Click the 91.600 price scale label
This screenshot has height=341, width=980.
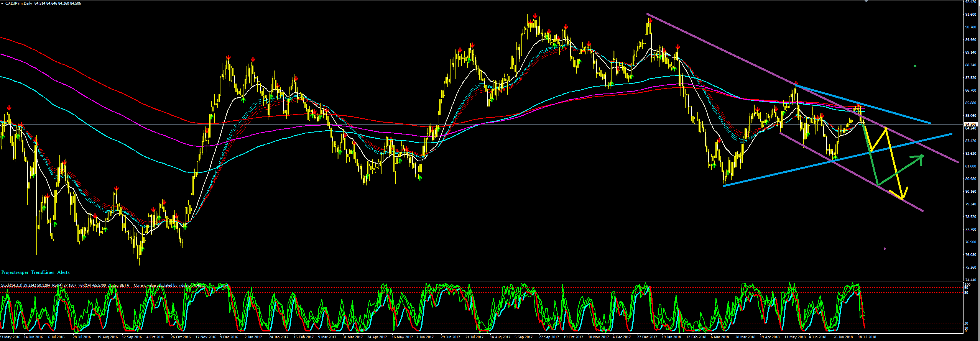[x=970, y=15]
